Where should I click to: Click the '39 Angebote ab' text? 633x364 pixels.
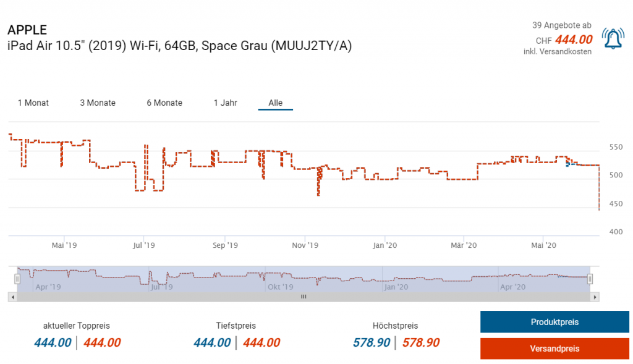coord(561,25)
